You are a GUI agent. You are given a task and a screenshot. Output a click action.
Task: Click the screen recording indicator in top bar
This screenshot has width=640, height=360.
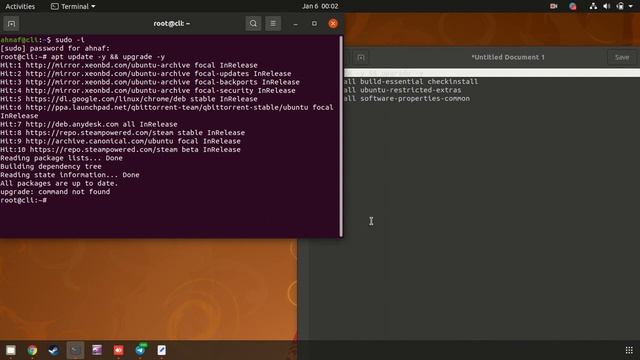tap(553, 6)
